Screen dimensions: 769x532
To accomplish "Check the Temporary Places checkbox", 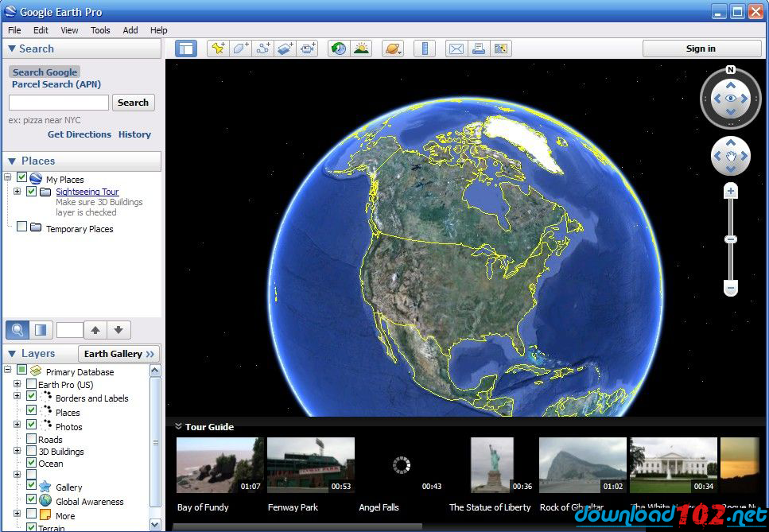I will point(21,226).
